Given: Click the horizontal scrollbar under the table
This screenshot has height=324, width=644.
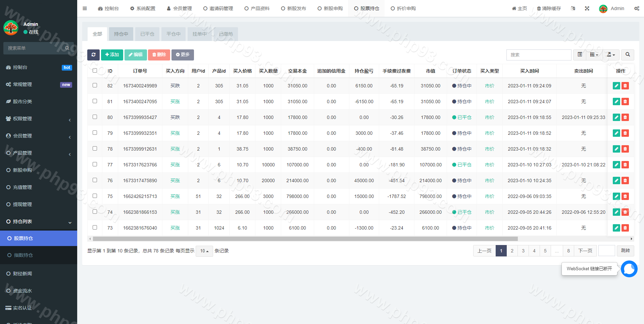Looking at the screenshot, I should coord(305,239).
